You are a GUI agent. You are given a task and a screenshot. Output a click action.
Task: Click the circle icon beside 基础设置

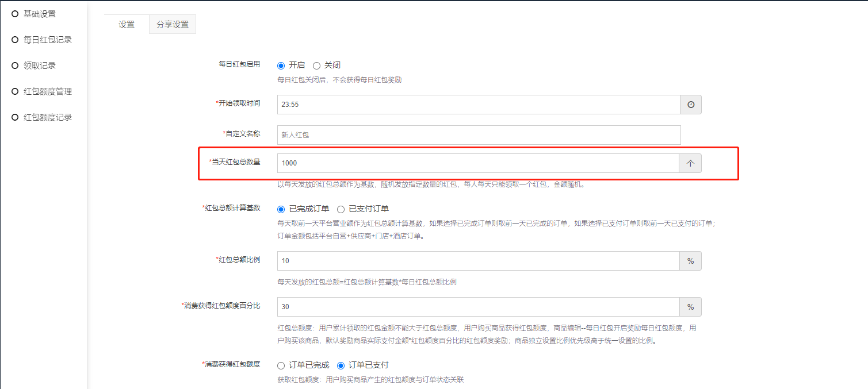click(16, 14)
